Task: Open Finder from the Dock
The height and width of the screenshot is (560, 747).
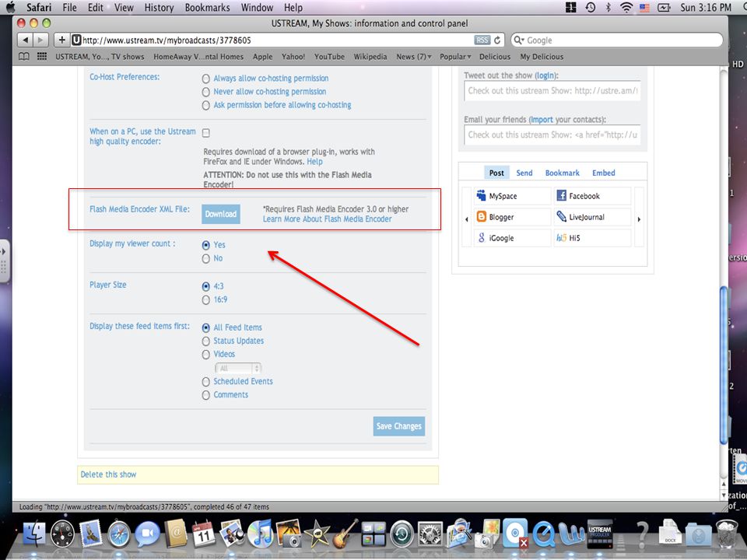Action: point(33,534)
